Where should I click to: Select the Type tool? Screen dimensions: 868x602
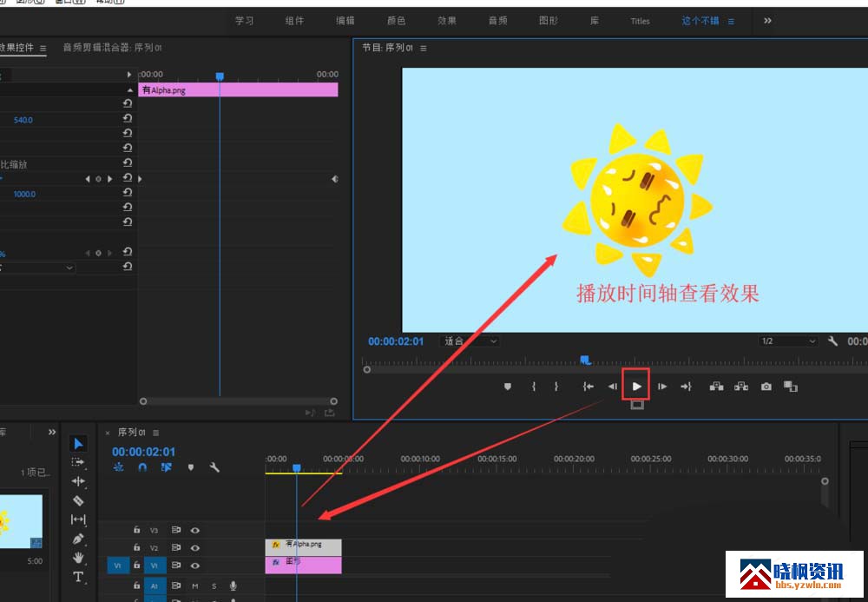tap(78, 577)
